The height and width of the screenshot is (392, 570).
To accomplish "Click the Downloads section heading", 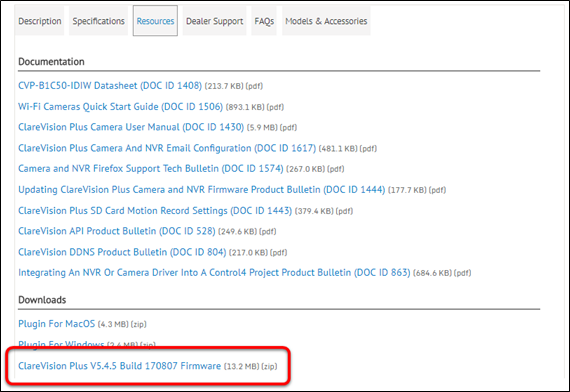I will click(x=42, y=300).
